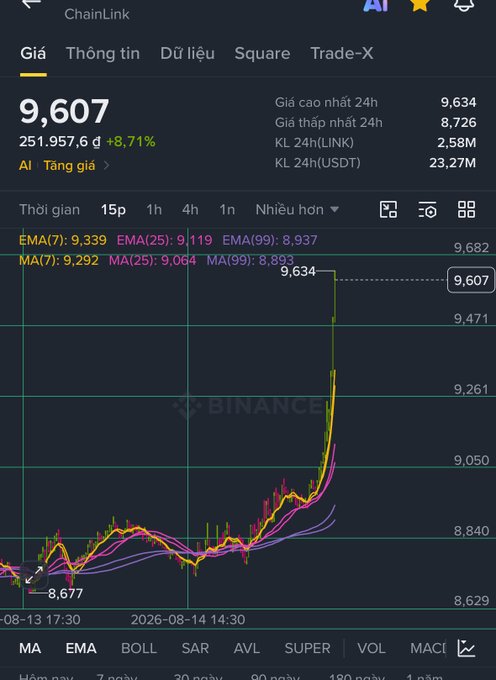The height and width of the screenshot is (680, 496).
Task: Click the MA(99): 8,893 legend label
Action: (x=250, y=260)
